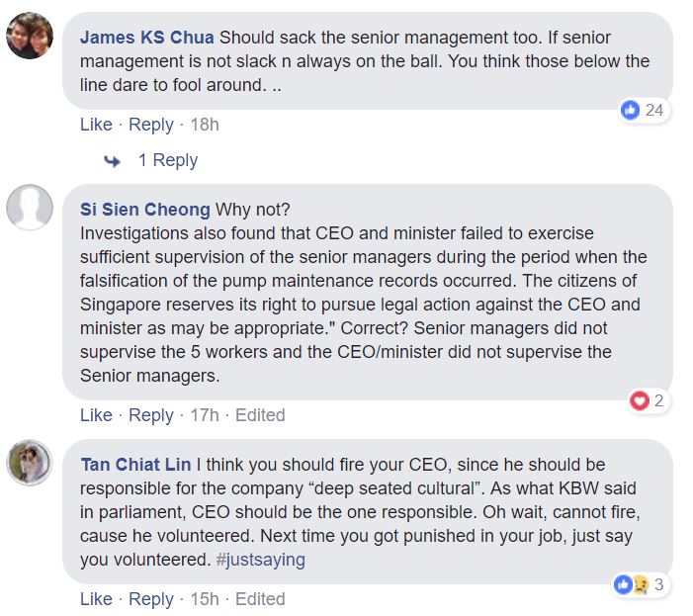
Task: Reply to James KS Chua's comment
Action: [151, 125]
